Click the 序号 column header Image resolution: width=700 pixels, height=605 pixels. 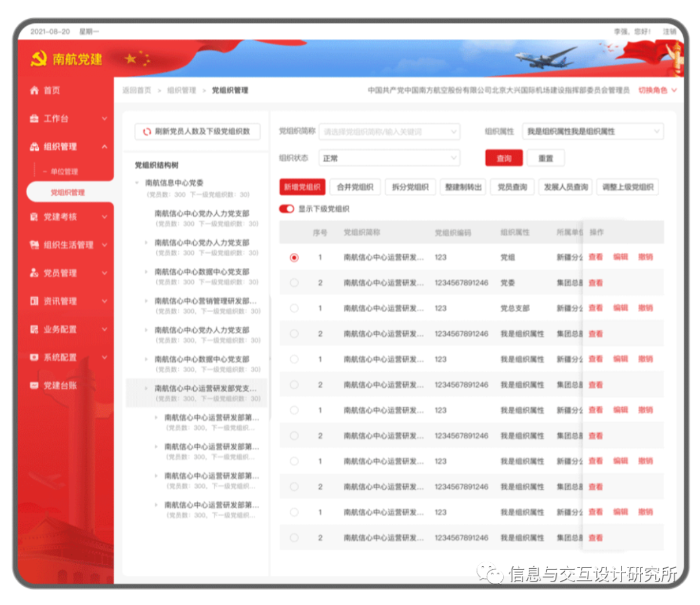(x=320, y=232)
